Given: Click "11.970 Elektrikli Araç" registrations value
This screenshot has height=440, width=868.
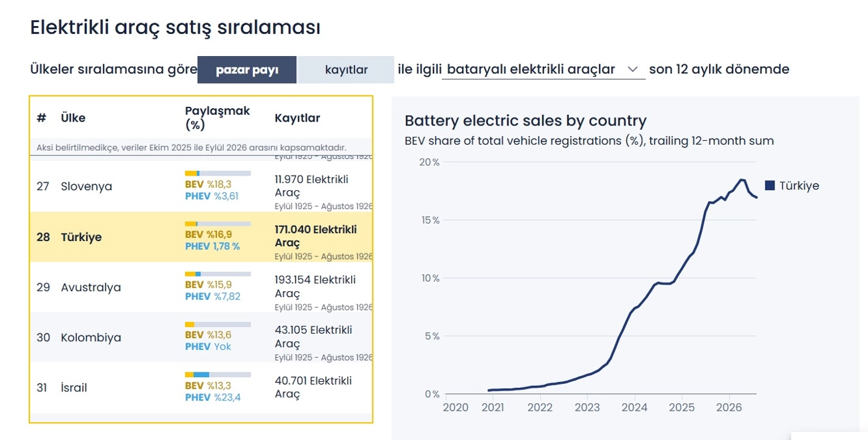Looking at the screenshot, I should pyautogui.click(x=311, y=186).
